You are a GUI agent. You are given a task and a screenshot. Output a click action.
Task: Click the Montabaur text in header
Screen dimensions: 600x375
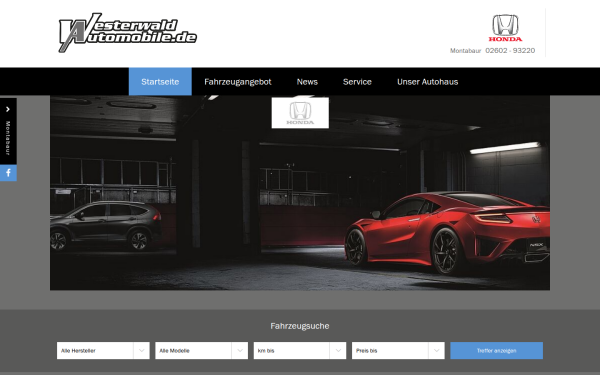click(x=465, y=51)
